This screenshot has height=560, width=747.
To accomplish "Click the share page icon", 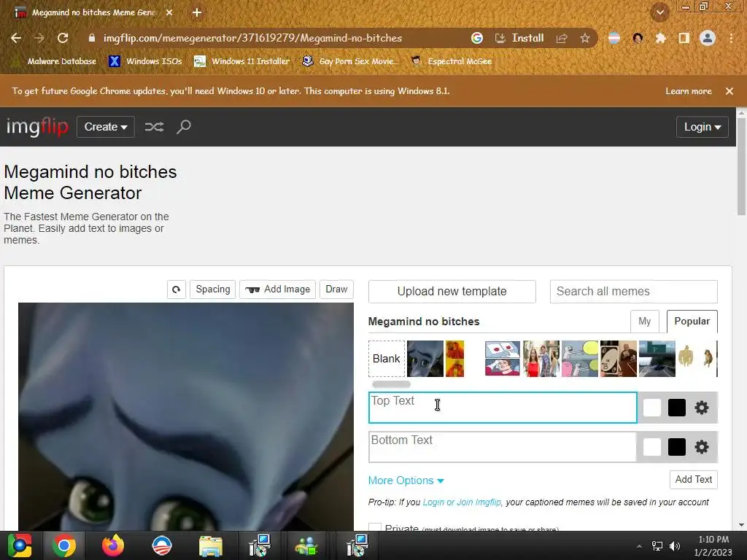I will coord(562,38).
